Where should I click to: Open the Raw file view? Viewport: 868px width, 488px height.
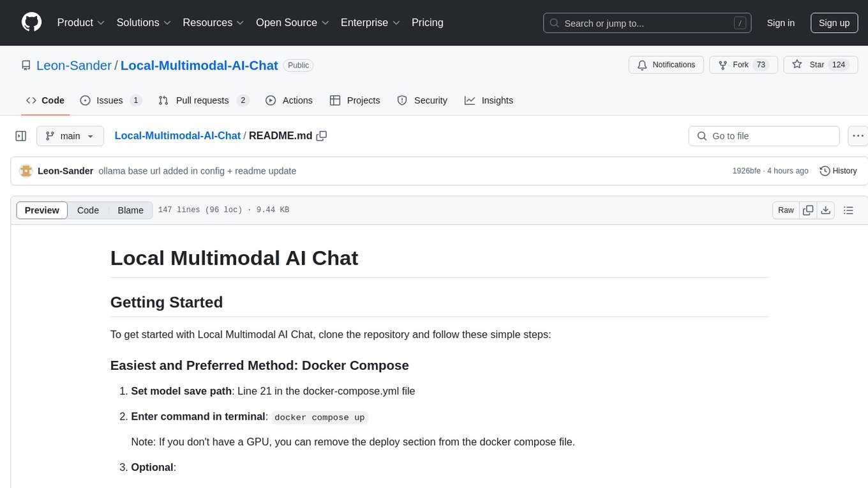click(x=786, y=210)
